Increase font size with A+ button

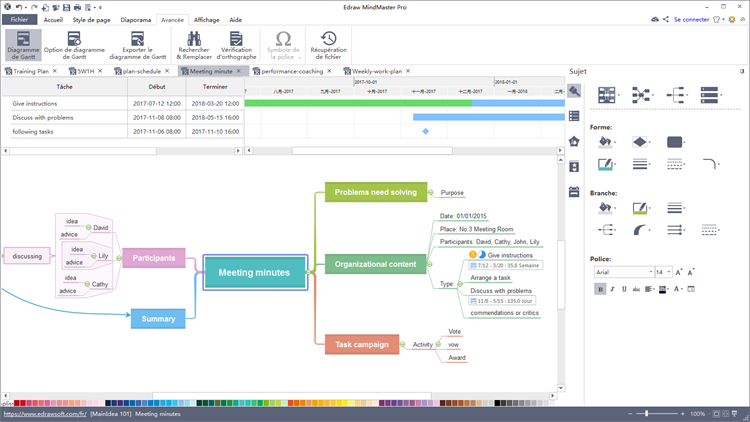(679, 272)
